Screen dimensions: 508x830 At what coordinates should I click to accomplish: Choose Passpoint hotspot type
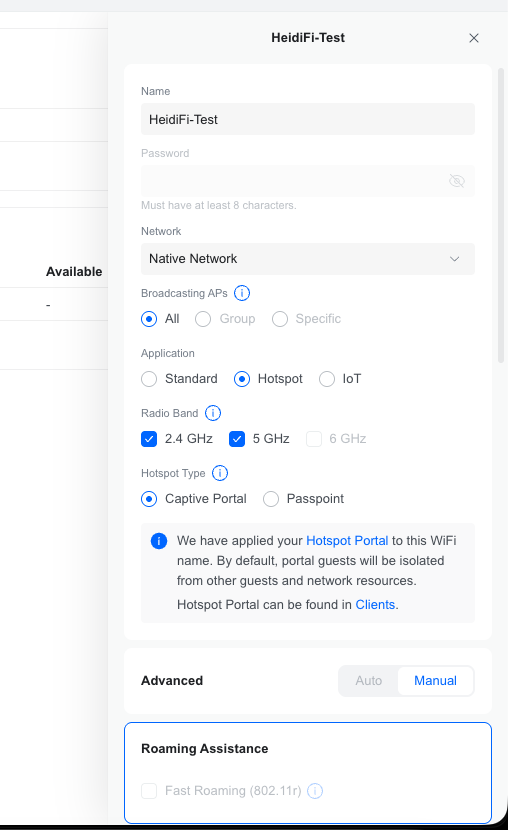click(271, 499)
